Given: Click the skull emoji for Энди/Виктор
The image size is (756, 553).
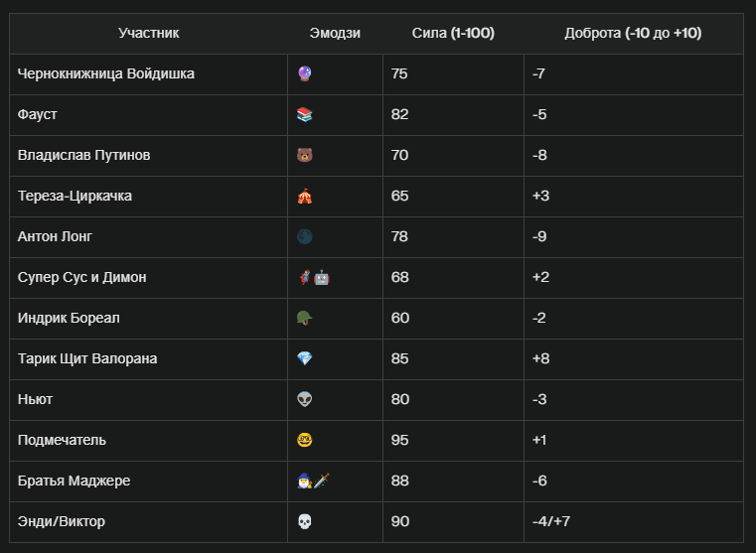Looking at the screenshot, I should (x=305, y=521).
